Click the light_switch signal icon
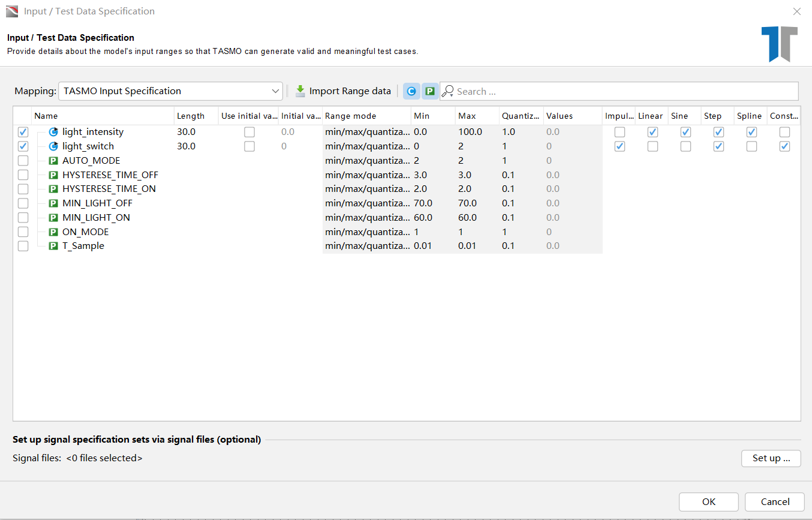 [53, 146]
